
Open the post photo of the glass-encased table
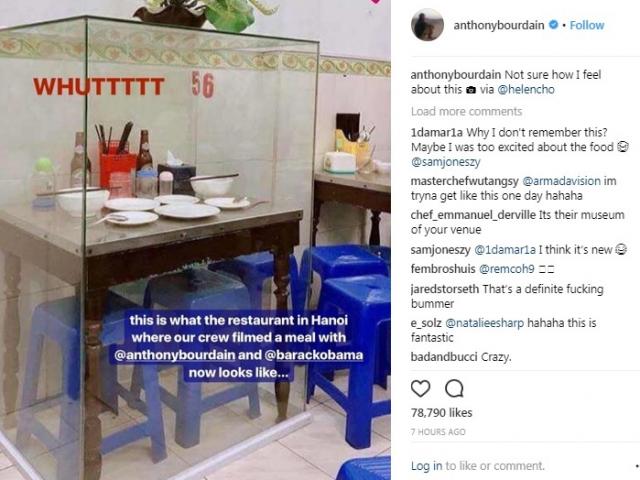point(195,240)
